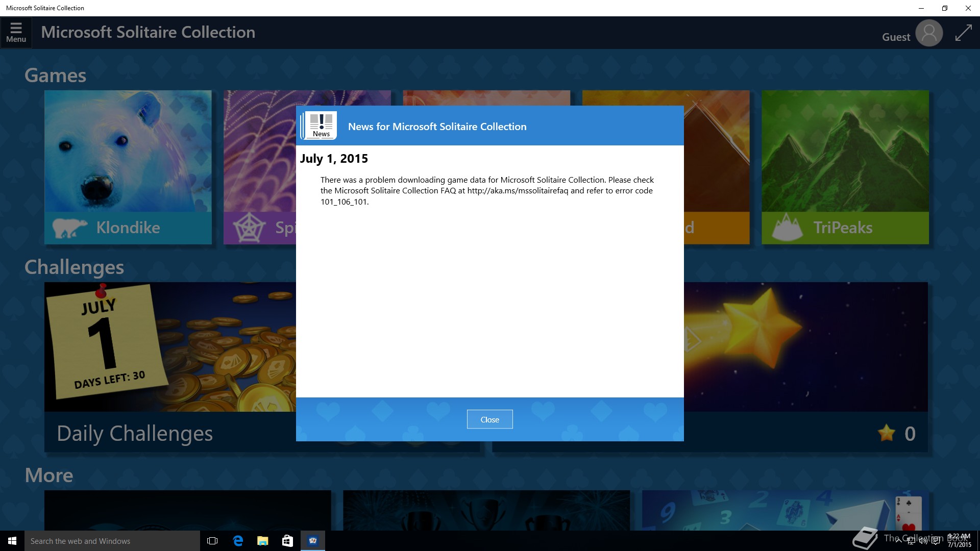The height and width of the screenshot is (551, 980).
Task: Open the TriPeaks game tile
Action: pos(845,167)
